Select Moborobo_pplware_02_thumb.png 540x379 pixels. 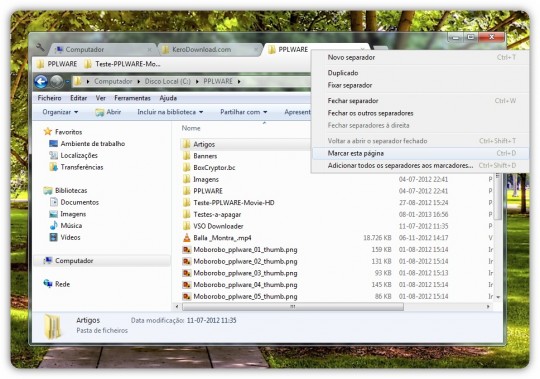(x=240, y=261)
